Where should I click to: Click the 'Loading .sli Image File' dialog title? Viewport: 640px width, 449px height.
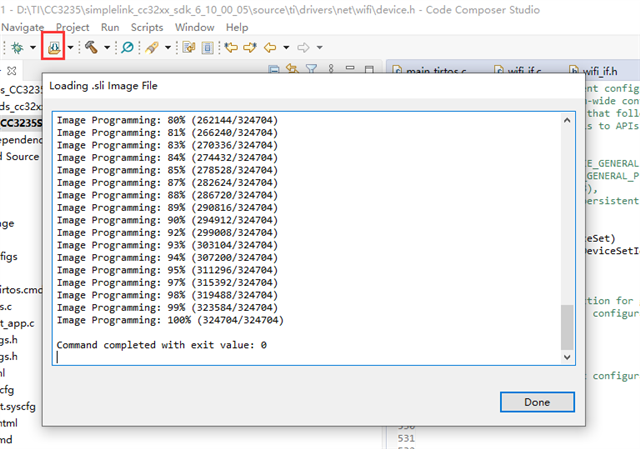tap(103, 86)
